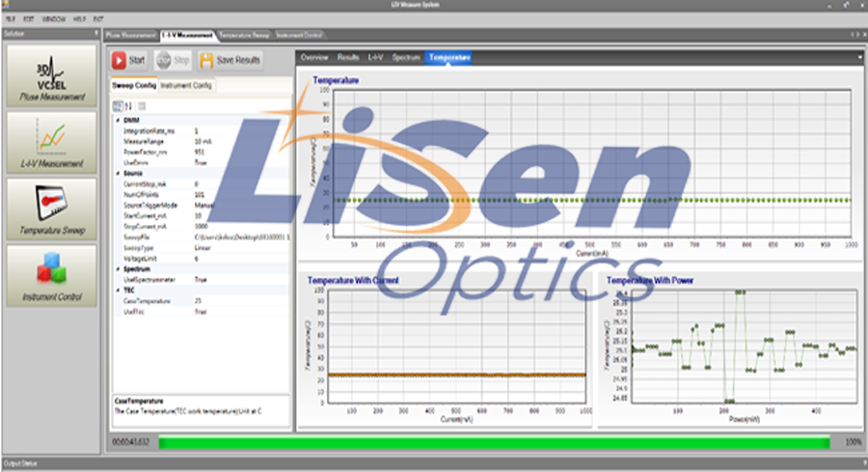
Task: Open the EDIT menu
Action: pos(28,19)
